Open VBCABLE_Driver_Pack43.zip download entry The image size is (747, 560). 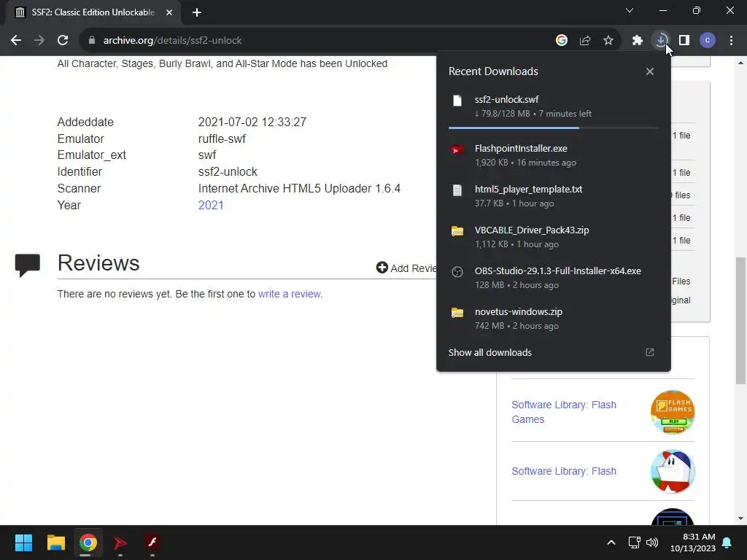pyautogui.click(x=554, y=237)
